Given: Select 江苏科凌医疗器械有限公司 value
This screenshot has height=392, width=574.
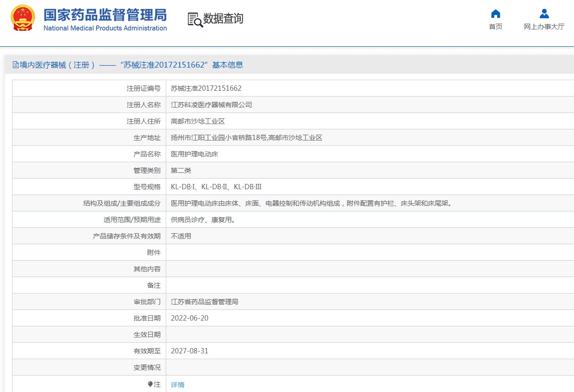Looking at the screenshot, I should coord(211,105).
